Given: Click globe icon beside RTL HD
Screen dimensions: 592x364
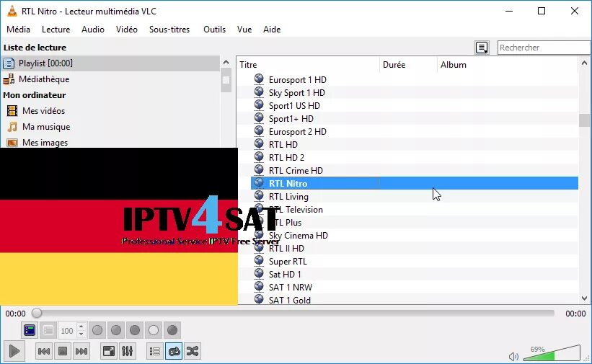Looking at the screenshot, I should (x=259, y=143).
